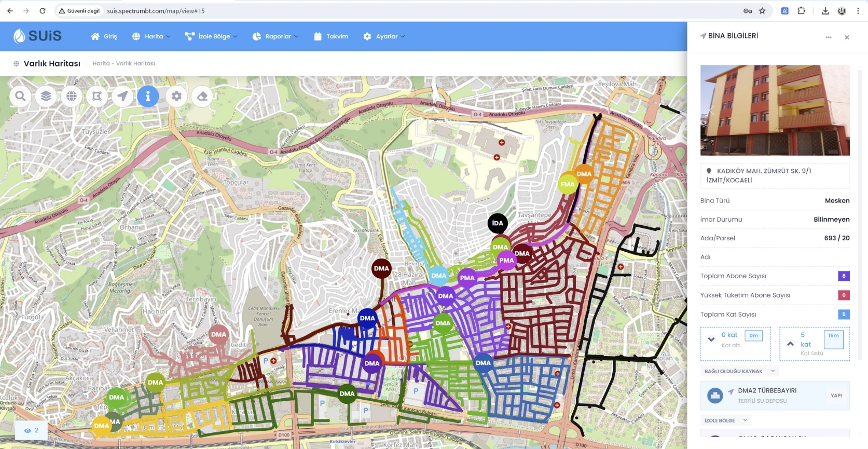Click the building photo thumbnail
The image size is (868, 449).
pos(775,110)
